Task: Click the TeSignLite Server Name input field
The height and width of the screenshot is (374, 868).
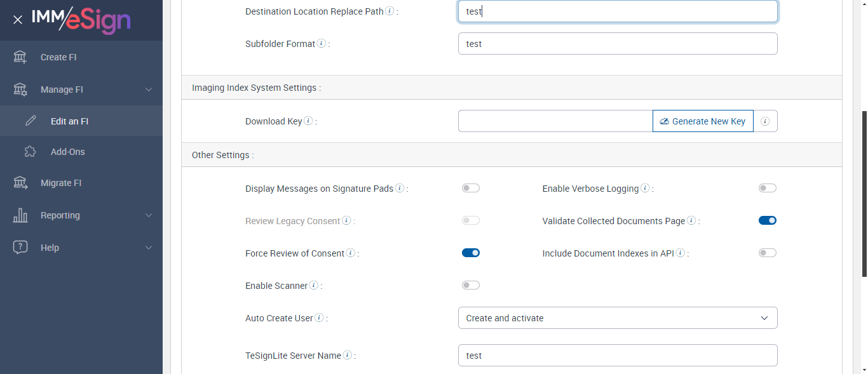Action: click(x=618, y=356)
